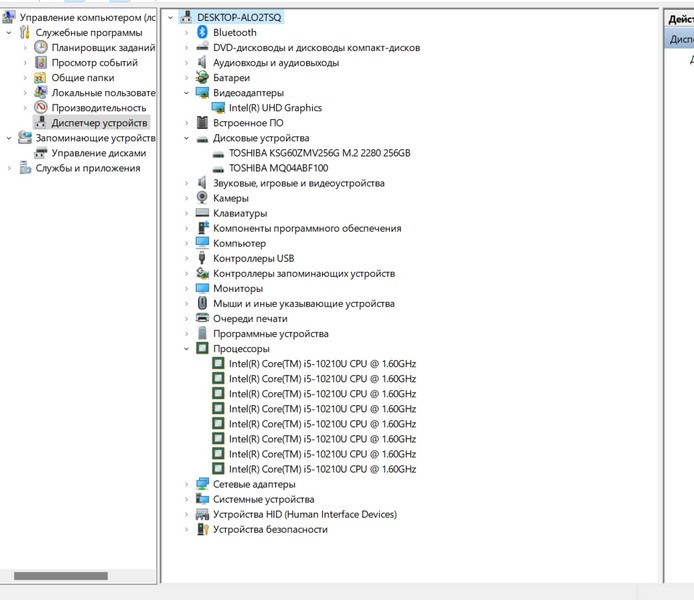Expand the Аудиовходы и аудиовыходы category
Viewport: 694px width, 600px height.
pyautogui.click(x=186, y=63)
